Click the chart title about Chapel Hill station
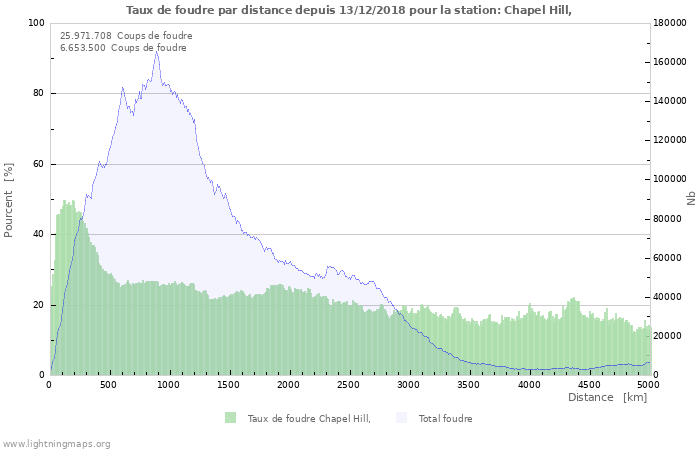 coord(349,10)
